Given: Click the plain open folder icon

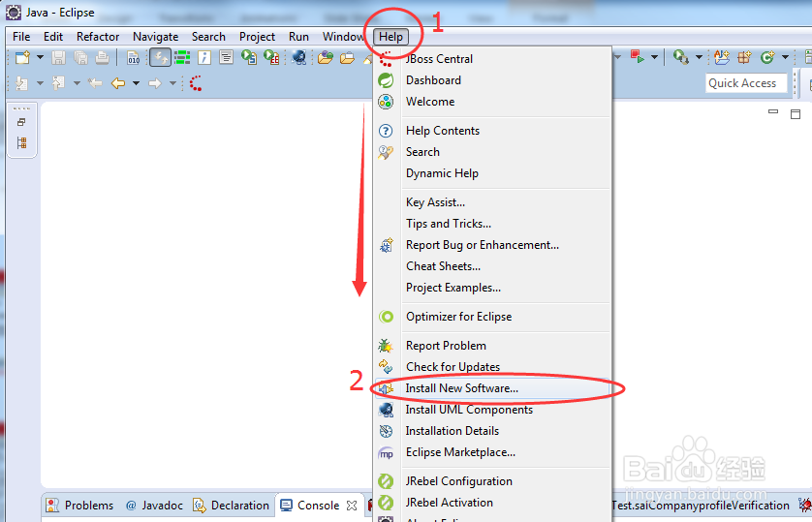Looking at the screenshot, I should [347, 57].
